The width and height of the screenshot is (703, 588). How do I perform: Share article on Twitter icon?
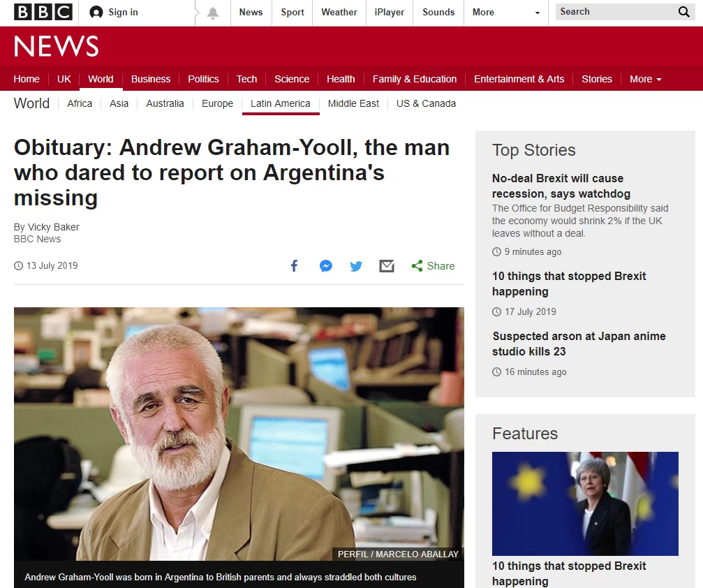tap(356, 266)
